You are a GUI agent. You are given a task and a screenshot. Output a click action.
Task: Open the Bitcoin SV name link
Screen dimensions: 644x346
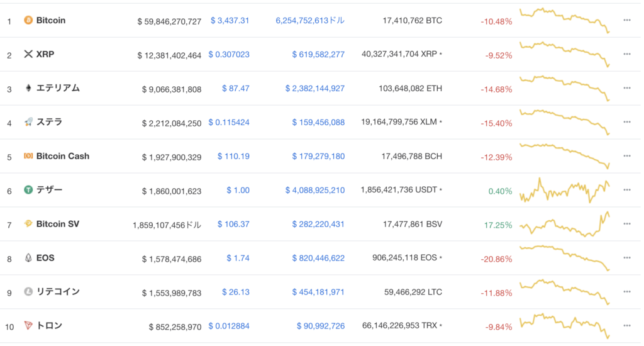(58, 224)
